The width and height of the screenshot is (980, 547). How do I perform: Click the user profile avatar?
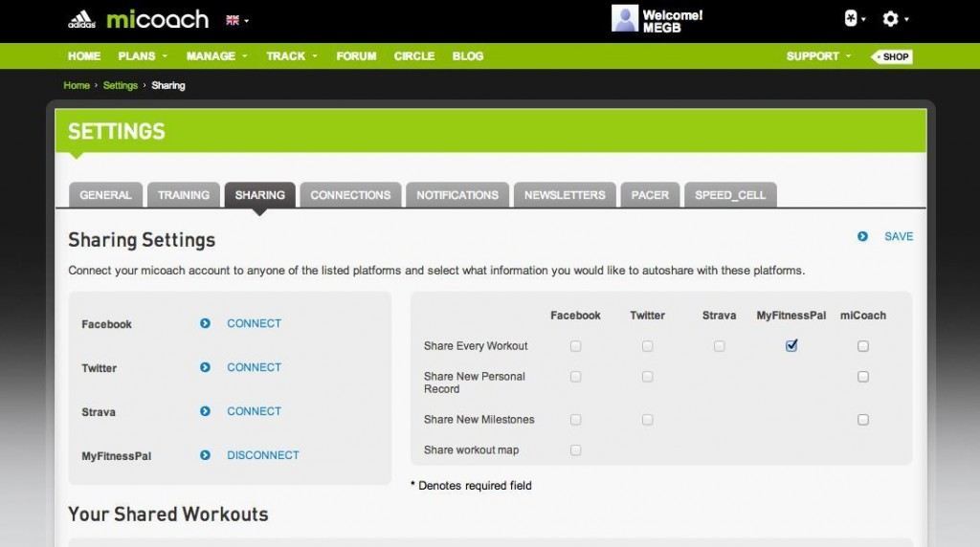pos(624,19)
